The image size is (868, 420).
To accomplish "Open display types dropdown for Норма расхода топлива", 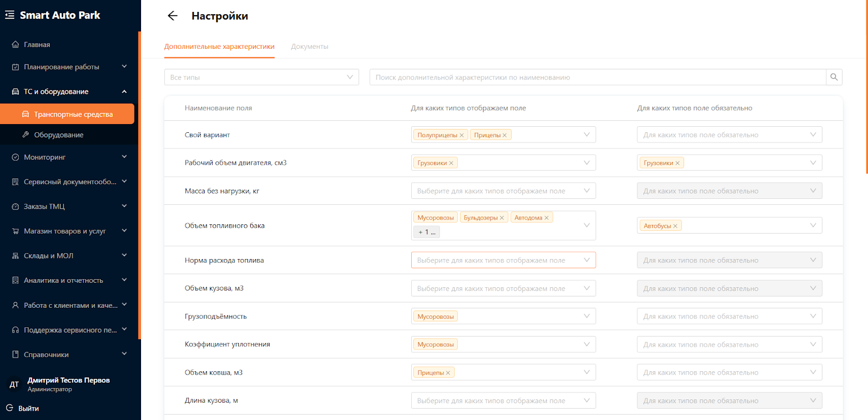I will [x=503, y=260].
